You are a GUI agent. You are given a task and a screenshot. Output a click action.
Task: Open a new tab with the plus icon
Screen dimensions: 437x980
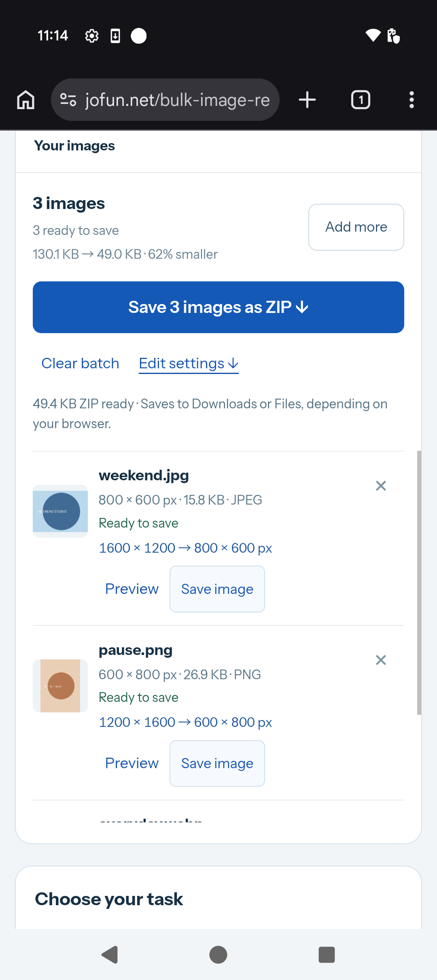[x=307, y=100]
